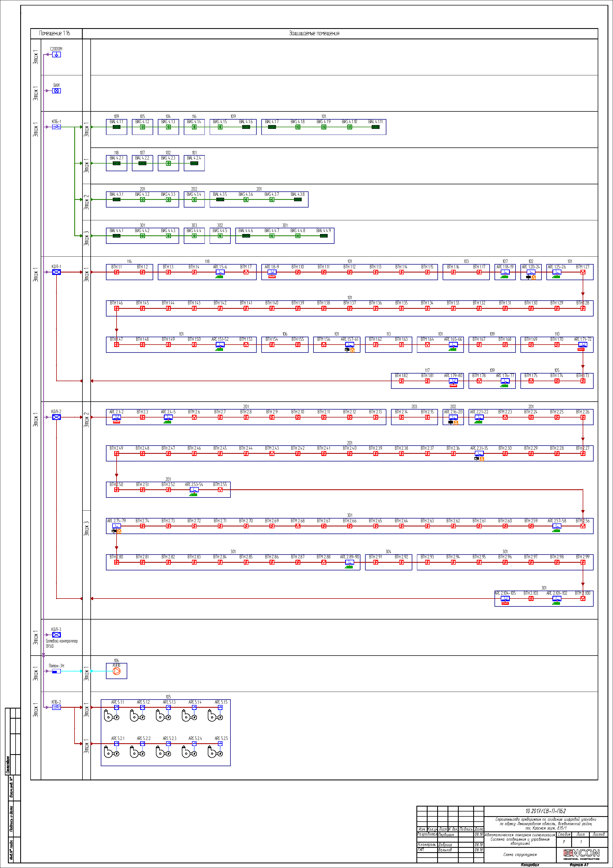Click the КПБ-1 device symbol
The height and width of the screenshot is (868, 613).
[56, 127]
